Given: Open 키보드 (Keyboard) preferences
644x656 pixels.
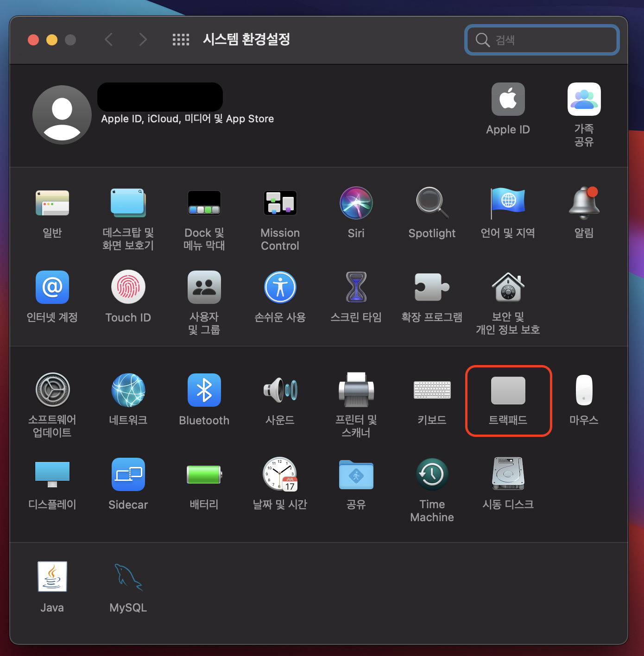Looking at the screenshot, I should click(432, 390).
